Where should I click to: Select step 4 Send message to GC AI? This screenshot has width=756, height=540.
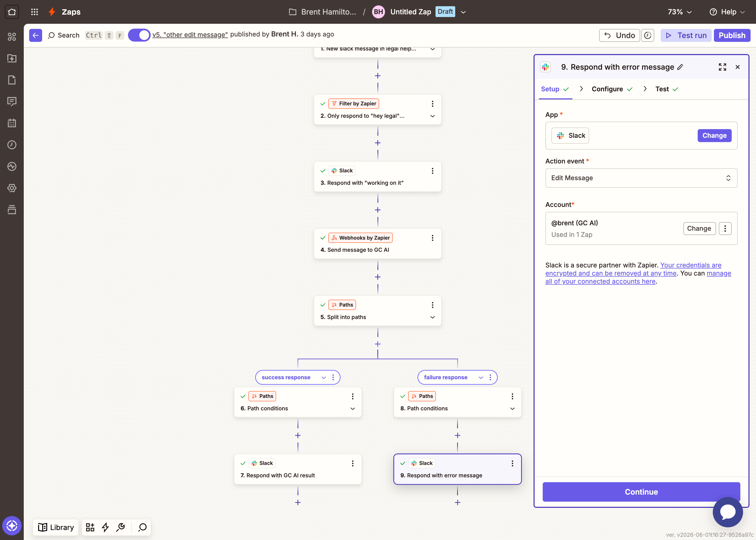coord(377,244)
